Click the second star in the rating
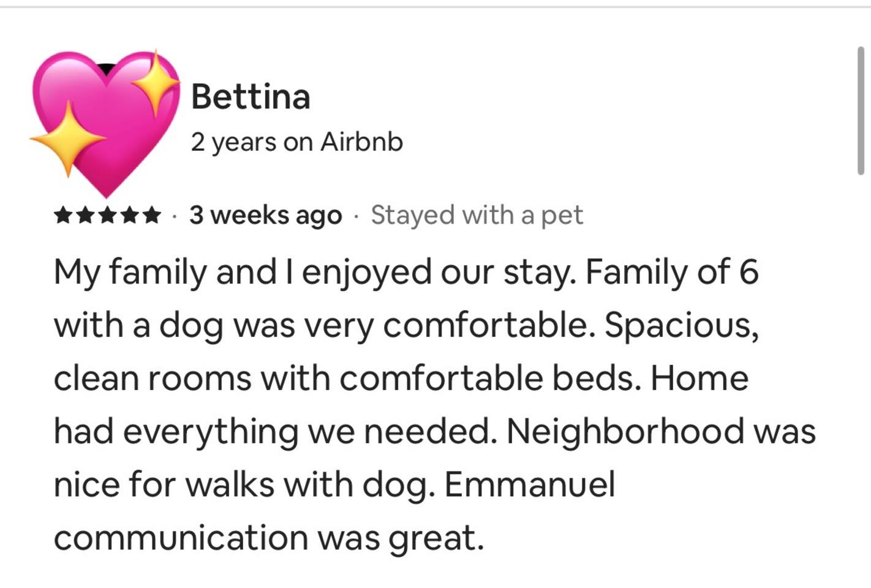871x588 pixels. point(85,216)
